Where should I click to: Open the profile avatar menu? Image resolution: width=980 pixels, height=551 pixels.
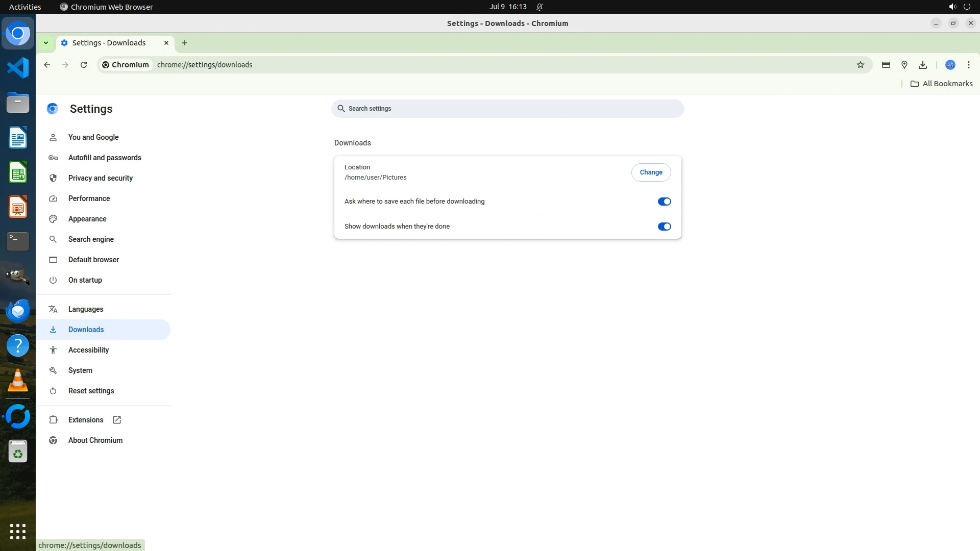click(x=950, y=65)
